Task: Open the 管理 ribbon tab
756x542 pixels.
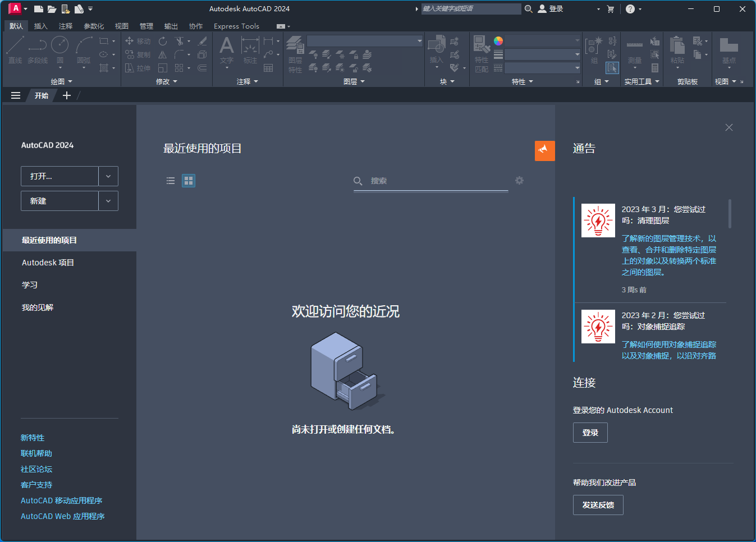Action: [x=146, y=26]
